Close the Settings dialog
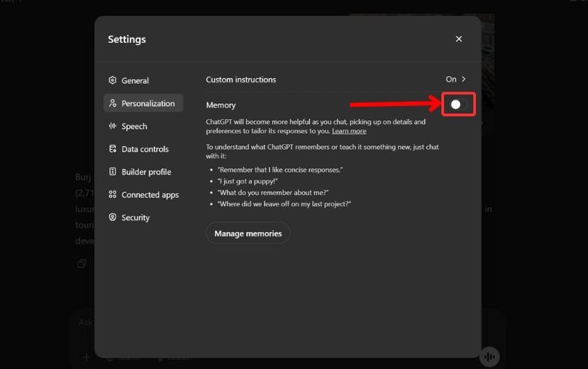Image resolution: width=588 pixels, height=369 pixels. click(459, 39)
